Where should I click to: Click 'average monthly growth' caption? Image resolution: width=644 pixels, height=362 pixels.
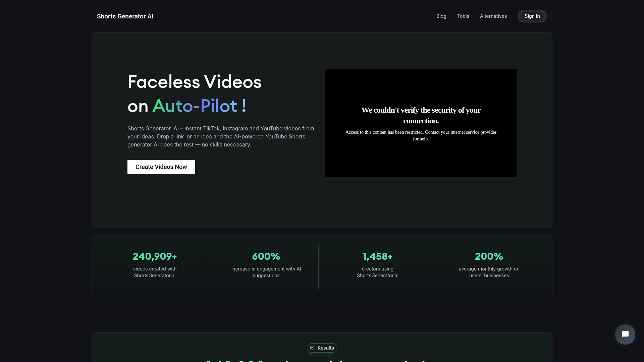click(489, 272)
